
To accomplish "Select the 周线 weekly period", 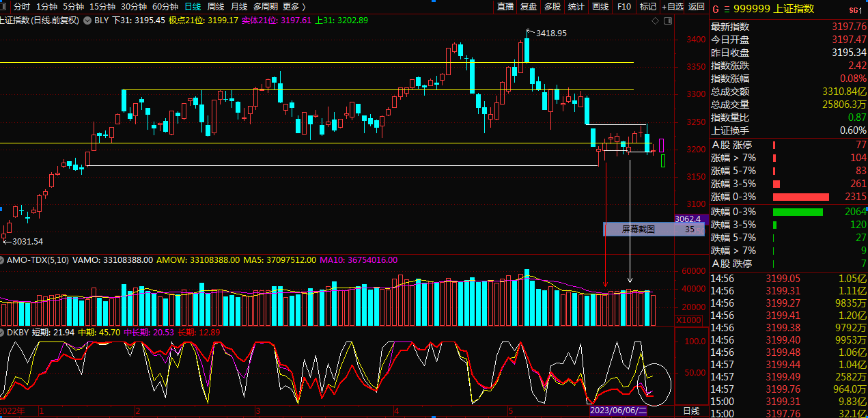I will [x=216, y=6].
